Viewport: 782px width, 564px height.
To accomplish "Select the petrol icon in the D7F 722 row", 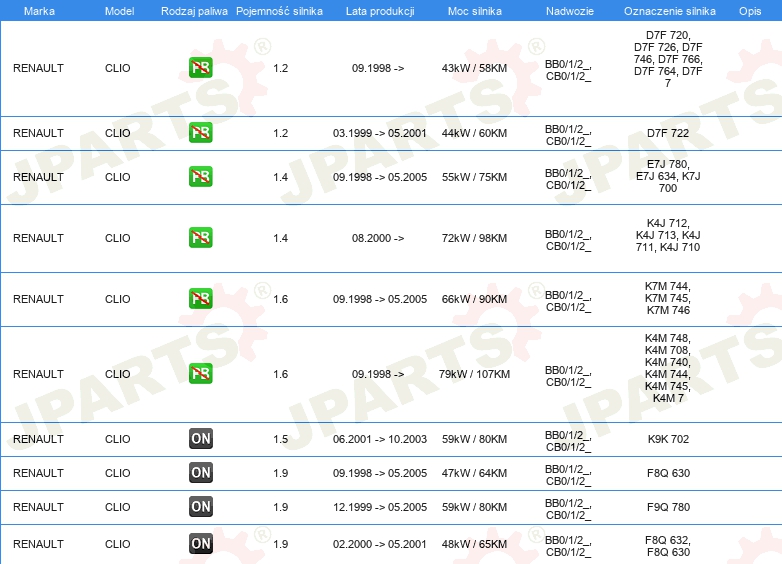I will coord(200,133).
